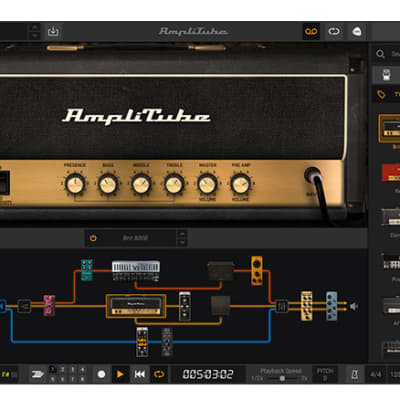Viewport: 400px width, 400px height.
Task: Click the amp input jack
Action: (x=312, y=175)
